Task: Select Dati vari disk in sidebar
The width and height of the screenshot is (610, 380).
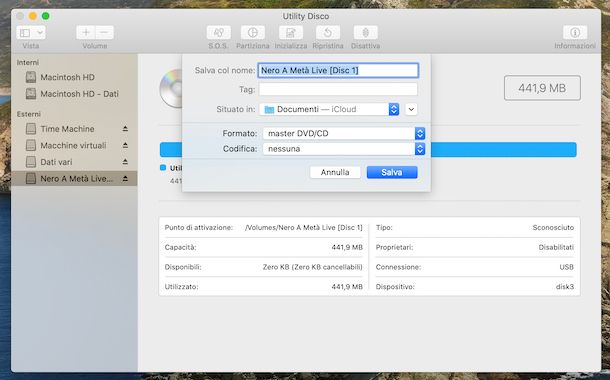Action: [74, 162]
